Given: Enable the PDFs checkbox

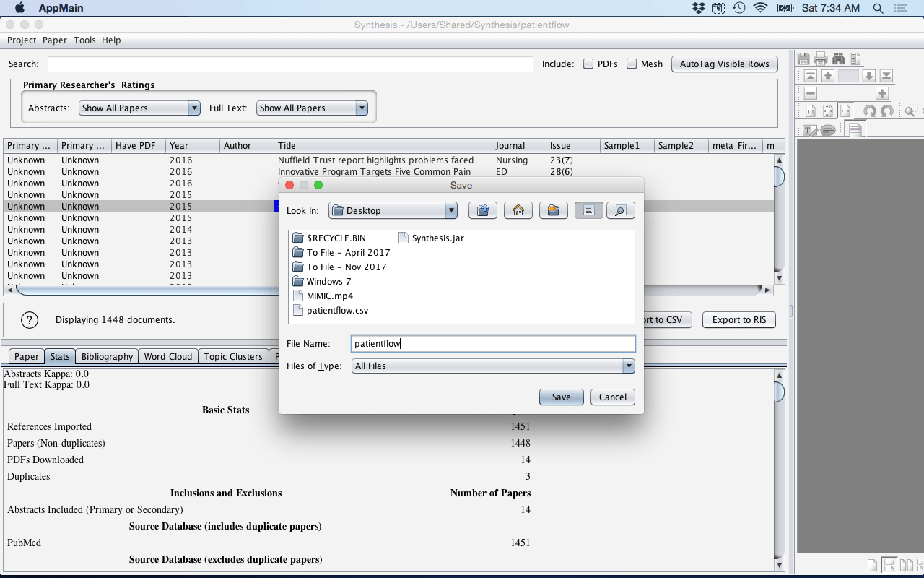Looking at the screenshot, I should [x=588, y=64].
